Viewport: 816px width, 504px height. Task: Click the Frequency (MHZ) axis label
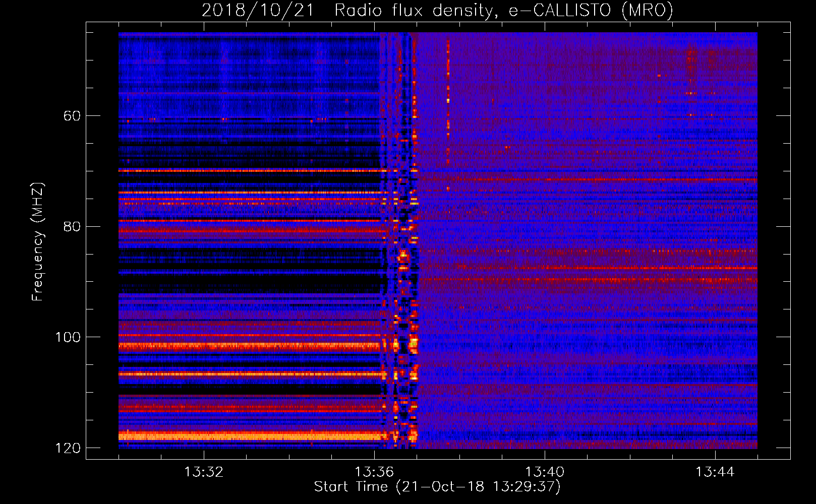coord(38,242)
